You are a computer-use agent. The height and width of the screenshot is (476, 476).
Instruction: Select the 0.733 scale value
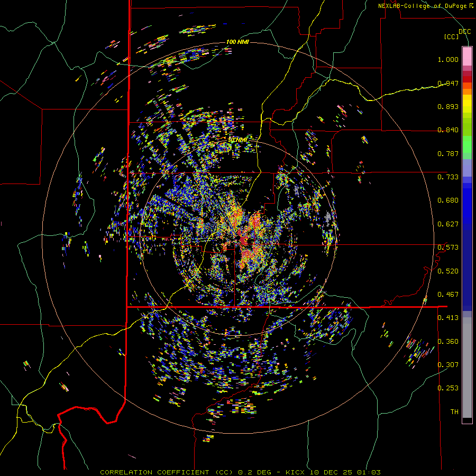point(448,177)
